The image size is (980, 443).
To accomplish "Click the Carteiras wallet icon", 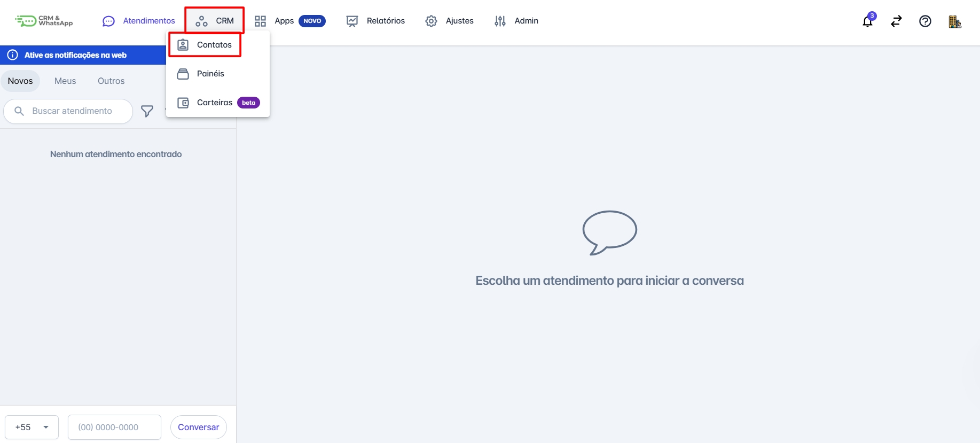I will (x=183, y=103).
